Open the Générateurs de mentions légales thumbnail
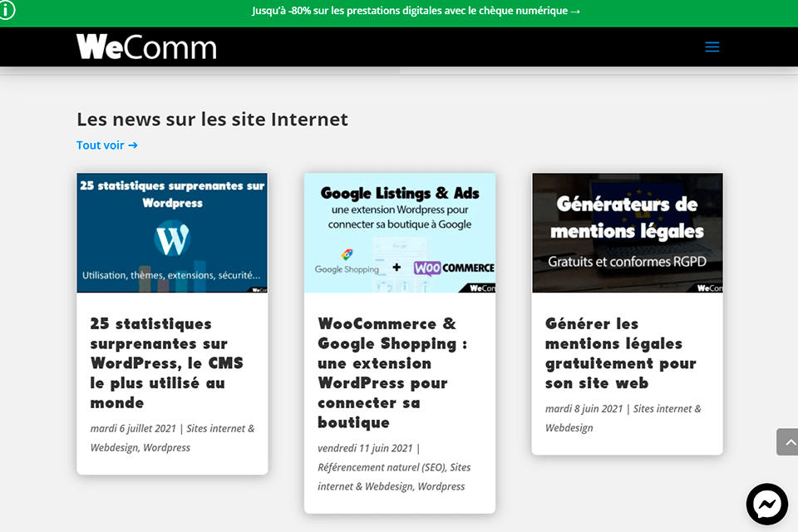Screen dimensions: 798x532 coord(627,233)
